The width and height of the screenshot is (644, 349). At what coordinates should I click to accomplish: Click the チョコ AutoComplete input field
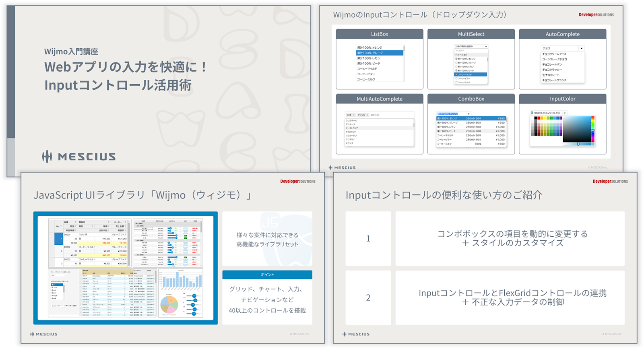click(x=559, y=48)
